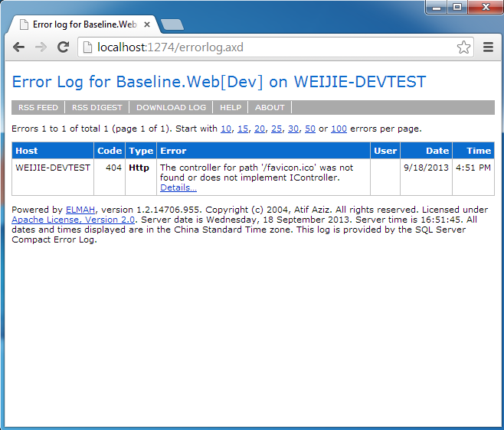Open a new tab with the new tab button
Image resolution: width=504 pixels, height=430 pixels.
[172, 24]
